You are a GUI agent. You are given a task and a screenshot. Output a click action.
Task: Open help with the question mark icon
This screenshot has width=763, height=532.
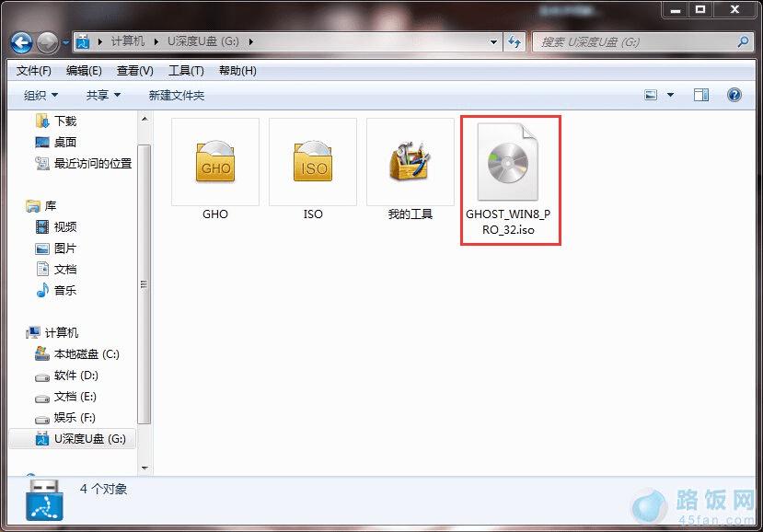[x=734, y=95]
